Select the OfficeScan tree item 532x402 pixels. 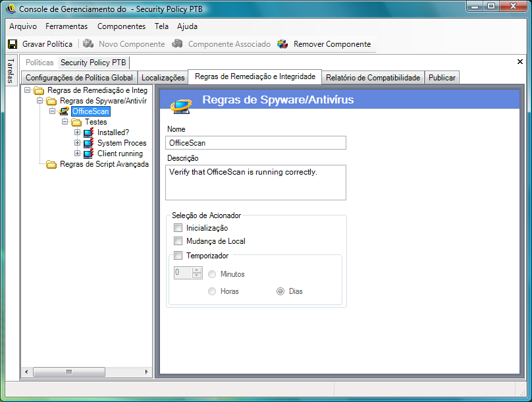91,111
